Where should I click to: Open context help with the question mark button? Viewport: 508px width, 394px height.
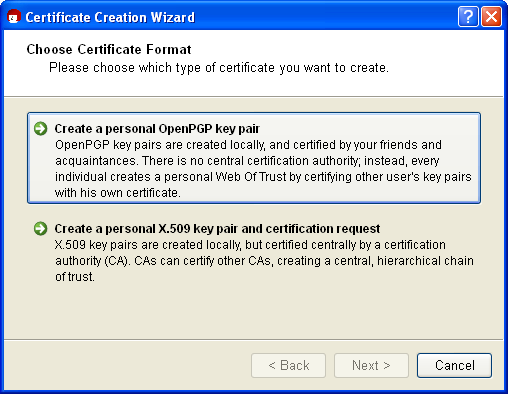point(468,16)
